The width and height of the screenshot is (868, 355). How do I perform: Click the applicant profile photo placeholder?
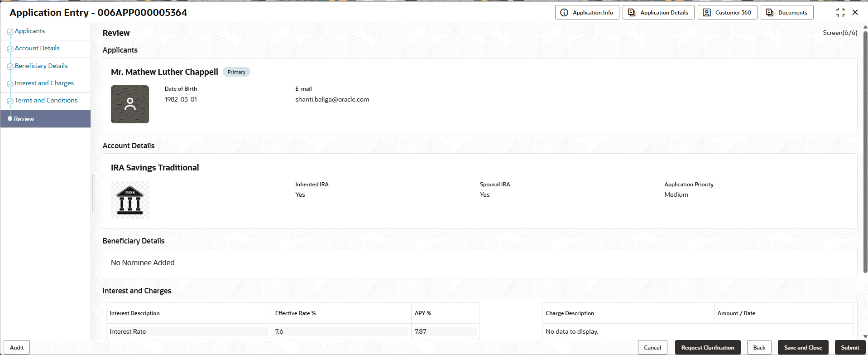click(130, 104)
